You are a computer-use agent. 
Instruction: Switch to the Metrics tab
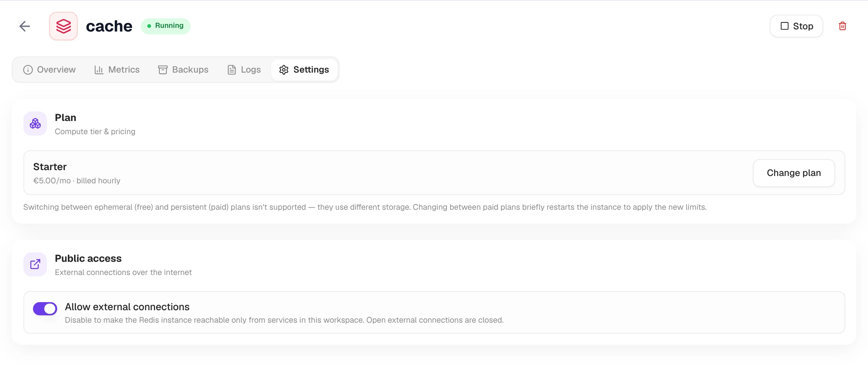click(x=117, y=70)
